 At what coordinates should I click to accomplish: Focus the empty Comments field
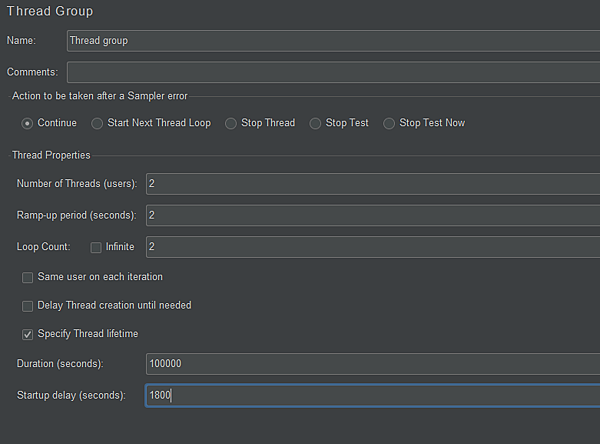pos(333,72)
